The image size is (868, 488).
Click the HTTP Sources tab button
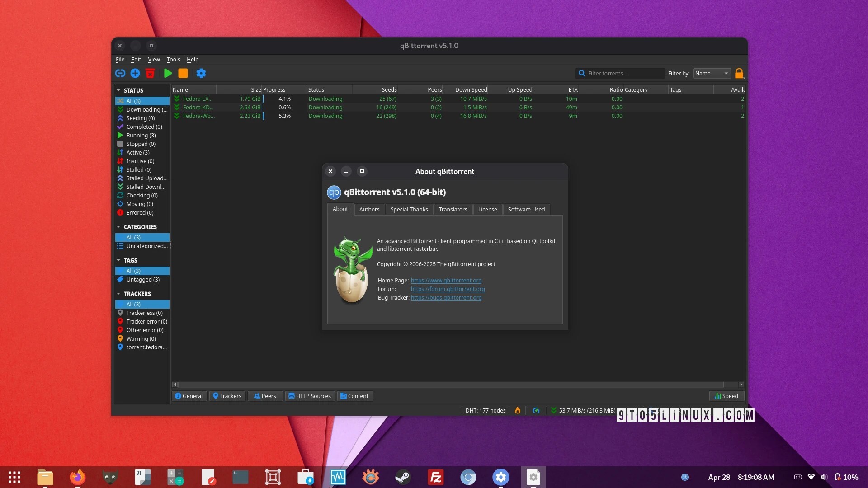310,396
